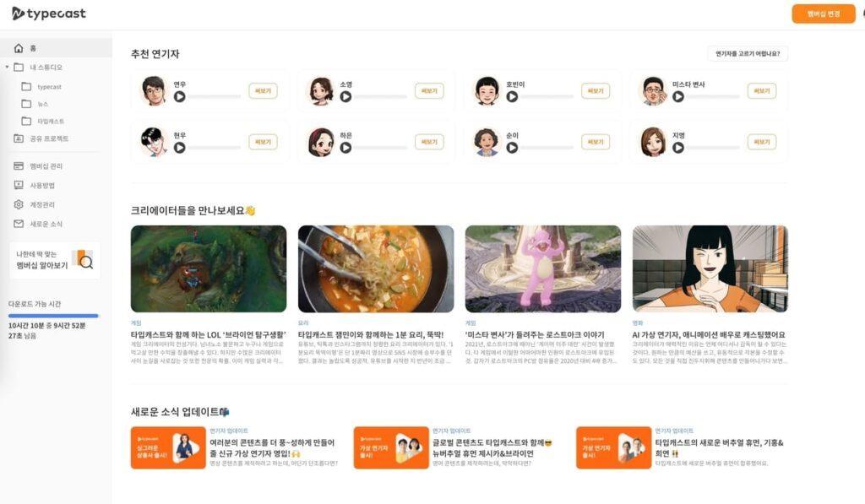Click 현우 actor avatar
This screenshot has width=865, height=504.
(x=154, y=142)
